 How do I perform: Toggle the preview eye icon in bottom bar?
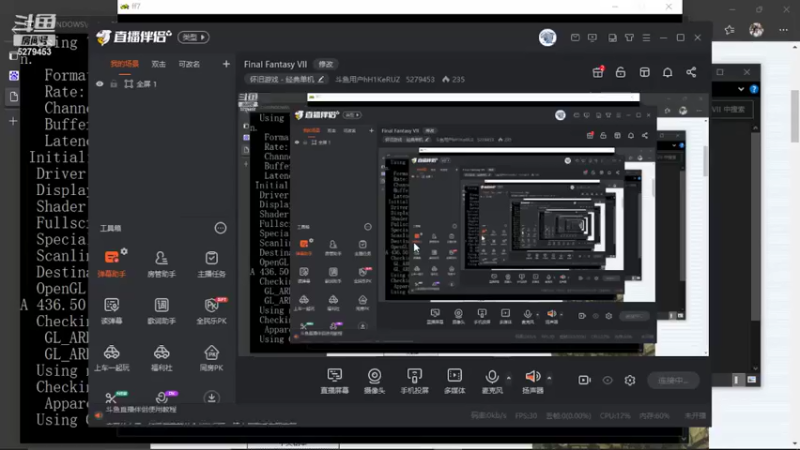pyautogui.click(x=607, y=380)
